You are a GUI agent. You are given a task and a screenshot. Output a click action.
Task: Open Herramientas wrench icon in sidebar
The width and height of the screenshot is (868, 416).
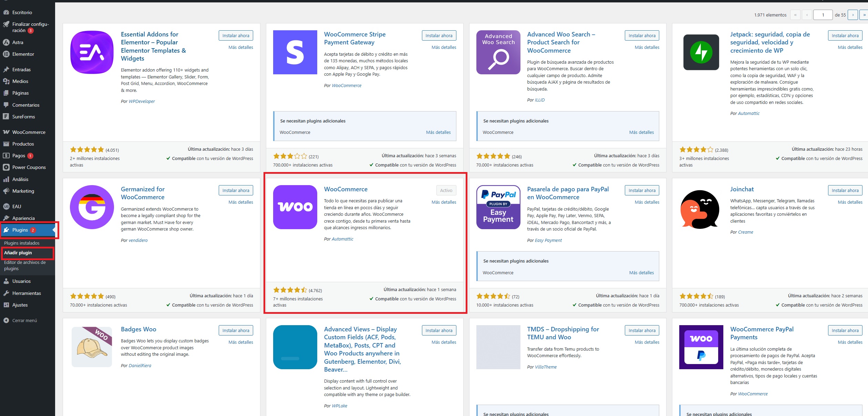6,293
